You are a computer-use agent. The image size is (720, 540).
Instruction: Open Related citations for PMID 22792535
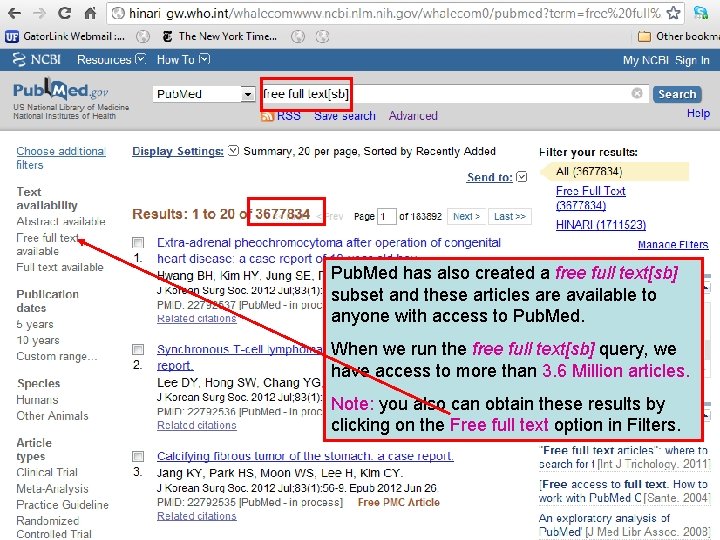click(x=197, y=516)
